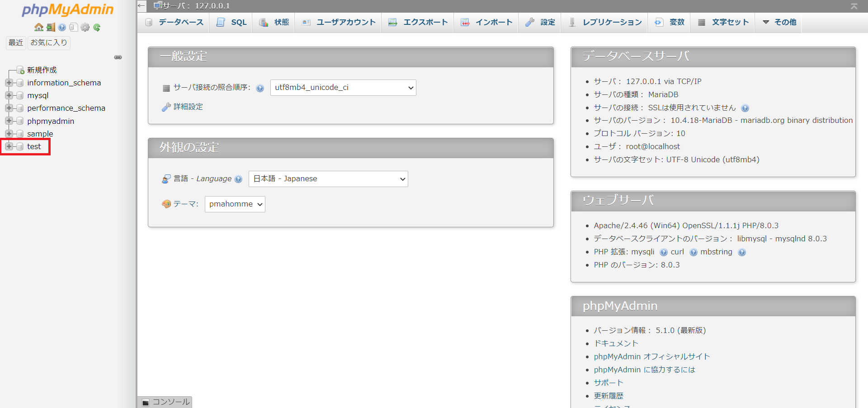The height and width of the screenshot is (408, 868).
Task: Click help icon next to mbstring extension
Action: (742, 252)
